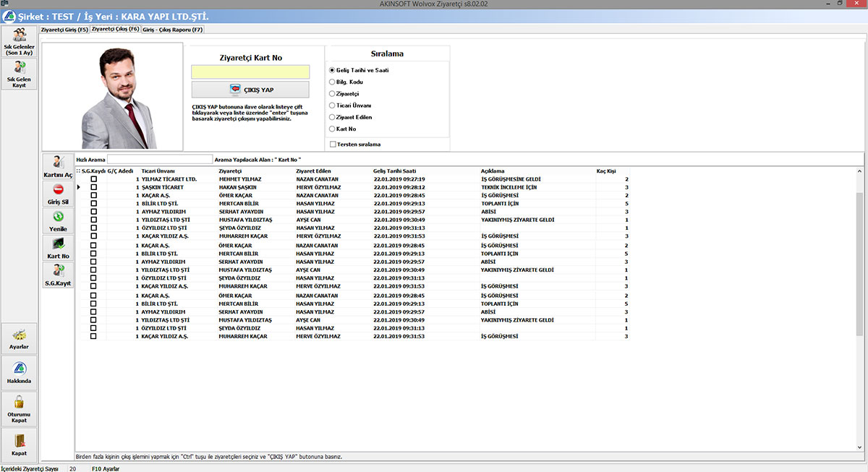This screenshot has width=868, height=472.
Task: Enable the Tersten sıralama checkbox
Action: 333,145
